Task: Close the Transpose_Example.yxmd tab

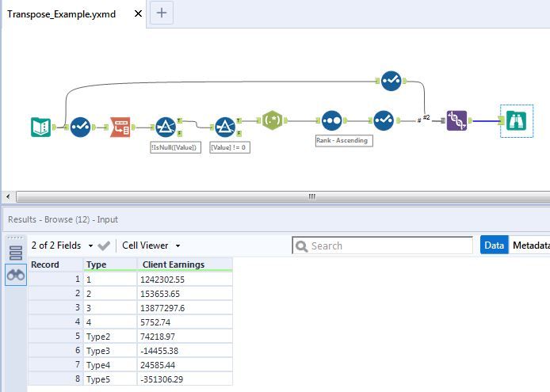Action: pyautogui.click(x=138, y=13)
